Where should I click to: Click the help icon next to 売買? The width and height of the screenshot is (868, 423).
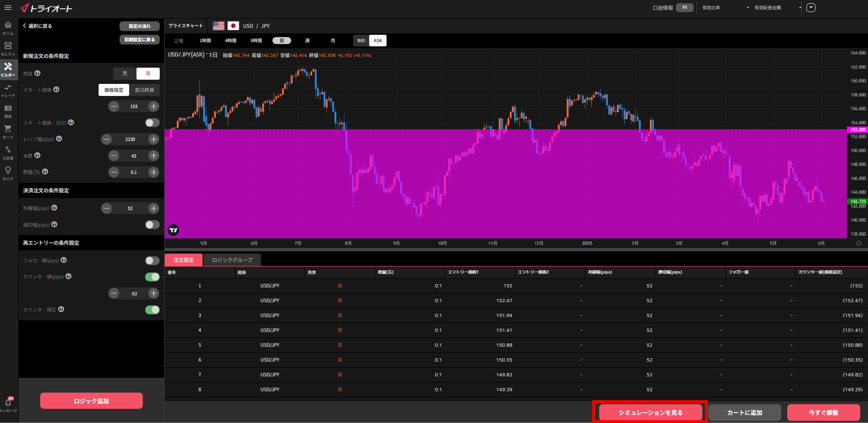click(x=38, y=73)
